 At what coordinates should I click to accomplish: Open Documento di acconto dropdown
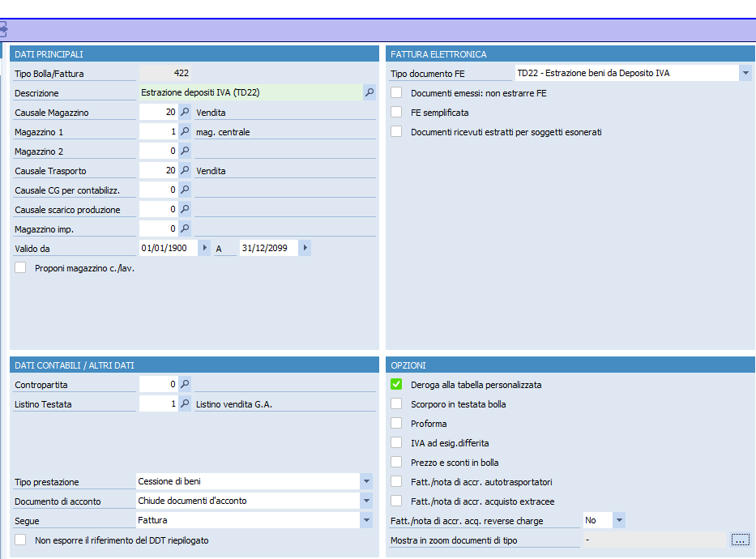(366, 501)
